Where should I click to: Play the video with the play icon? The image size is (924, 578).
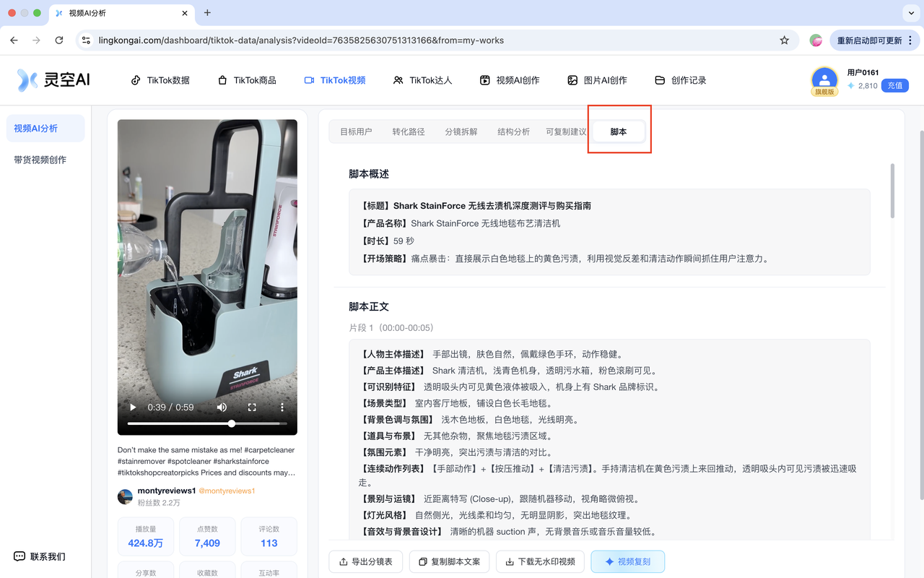click(x=133, y=407)
